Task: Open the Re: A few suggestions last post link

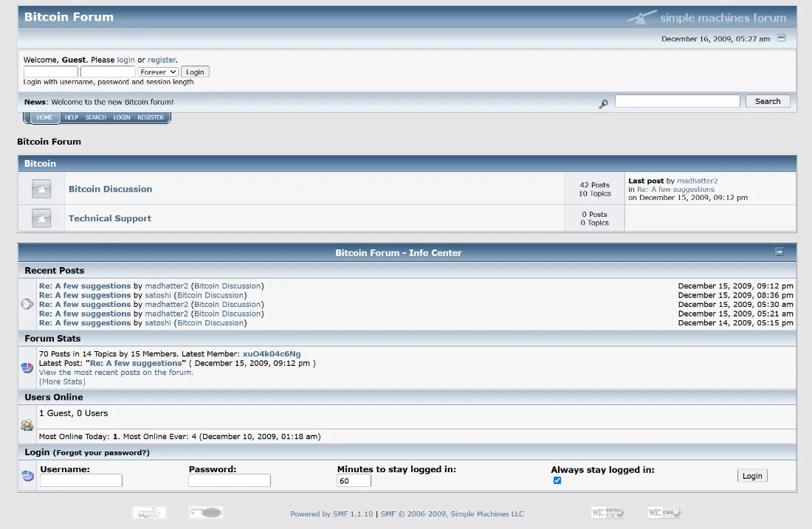Action: [x=675, y=190]
